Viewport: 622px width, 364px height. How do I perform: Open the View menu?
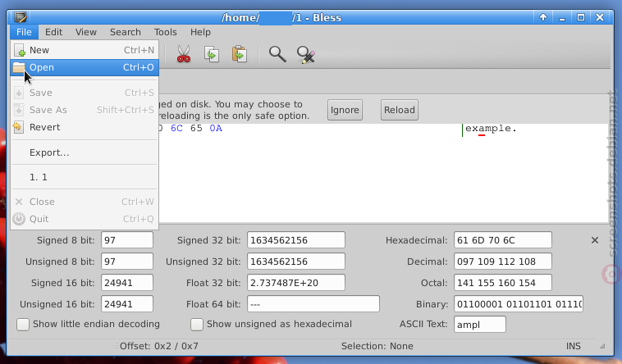click(86, 32)
